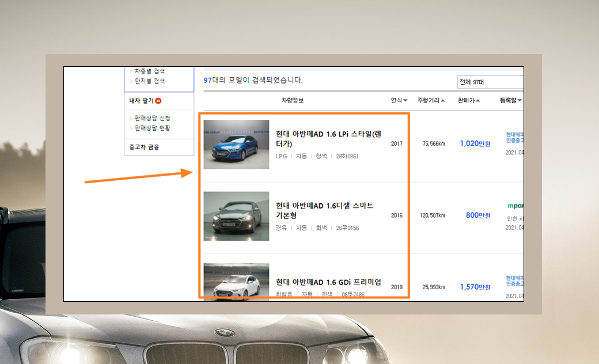The image size is (599, 364).
Task: Sort by 등록일 column header
Action: pos(511,100)
